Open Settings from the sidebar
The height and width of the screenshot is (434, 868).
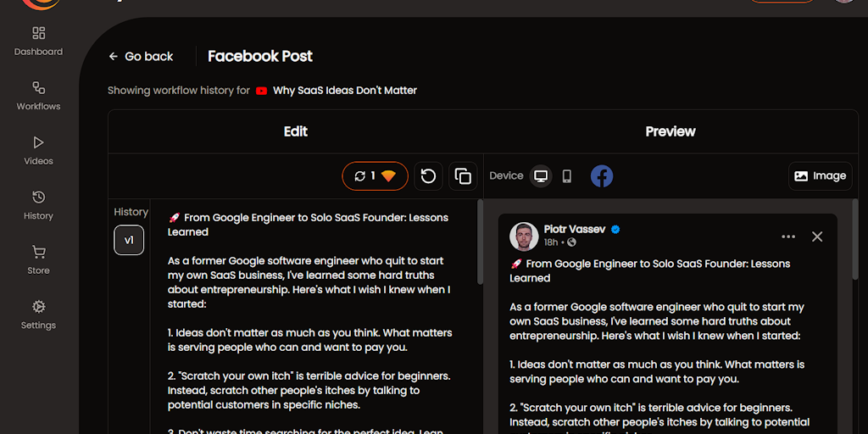coord(38,315)
